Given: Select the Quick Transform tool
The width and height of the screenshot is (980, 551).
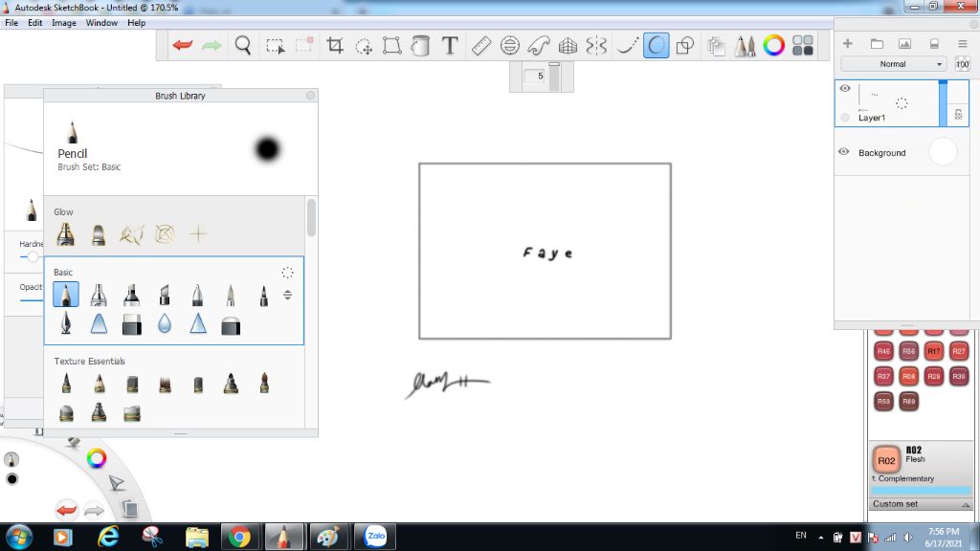Looking at the screenshot, I should point(364,46).
